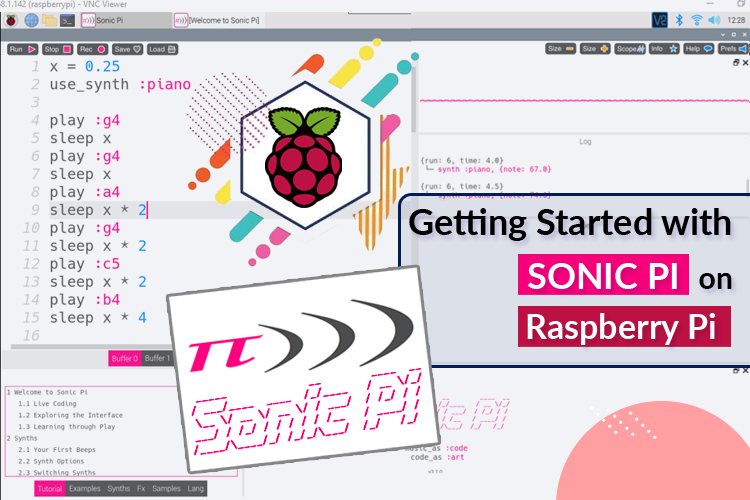Click code line 'x = 0.25'
The image size is (750, 500).
(85, 67)
